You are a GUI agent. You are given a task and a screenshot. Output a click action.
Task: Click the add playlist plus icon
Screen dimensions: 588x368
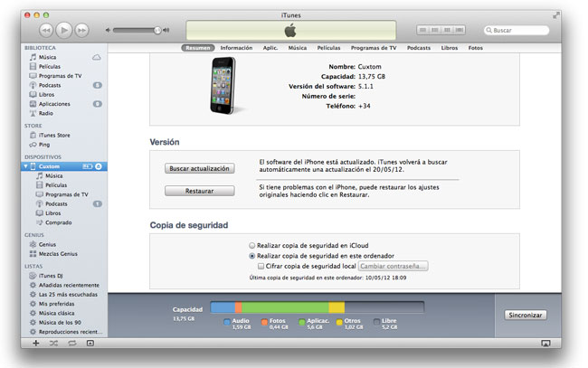36,344
